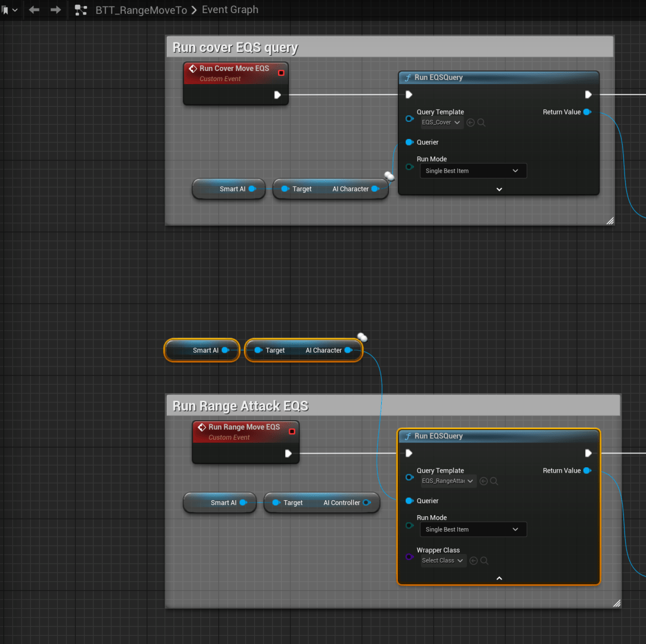Open Run Mode dropdown in Range Attack EQS node
This screenshot has height=644, width=646.
point(472,529)
